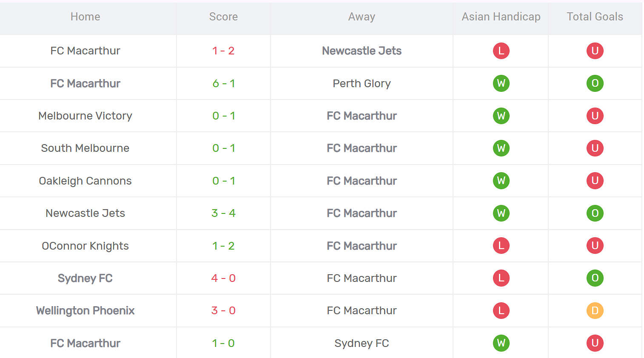Click the red L badge in Sydney FC 4 - 0 row

click(x=501, y=278)
